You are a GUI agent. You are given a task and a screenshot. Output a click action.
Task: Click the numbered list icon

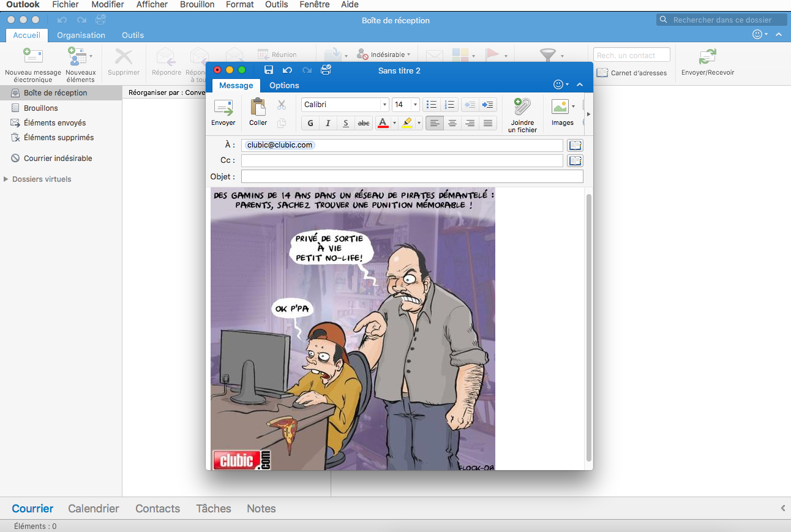coord(449,104)
